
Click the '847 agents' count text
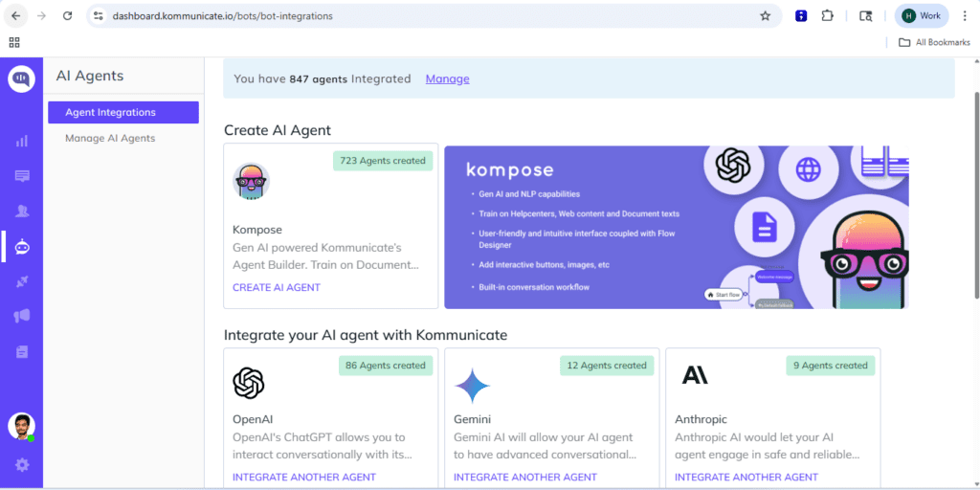[318, 78]
